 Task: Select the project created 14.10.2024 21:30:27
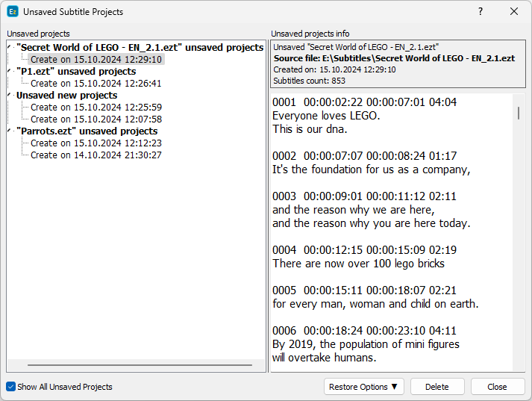pyautogui.click(x=96, y=155)
